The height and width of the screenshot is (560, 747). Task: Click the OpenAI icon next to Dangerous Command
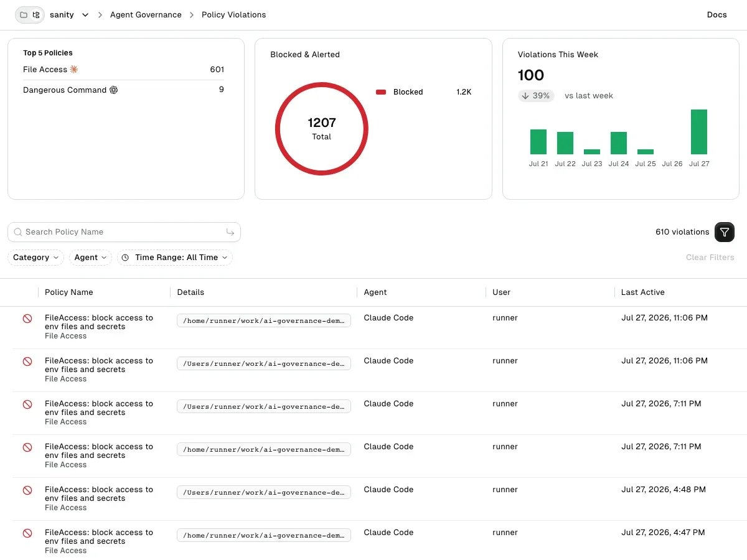[x=113, y=90]
